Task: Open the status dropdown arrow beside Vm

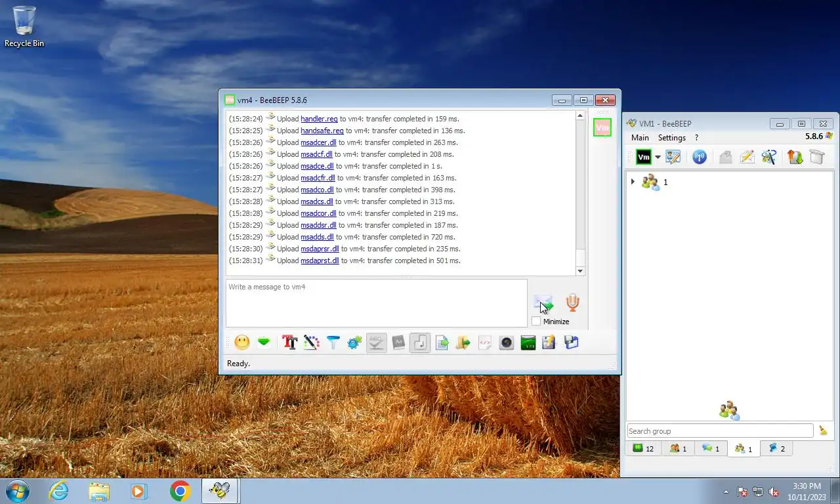Action: [658, 157]
